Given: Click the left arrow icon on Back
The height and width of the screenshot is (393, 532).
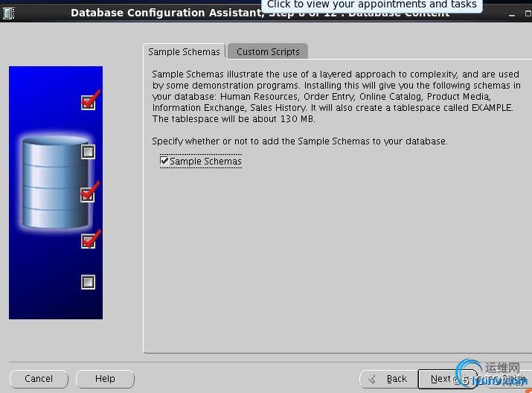Looking at the screenshot, I should coord(372,378).
